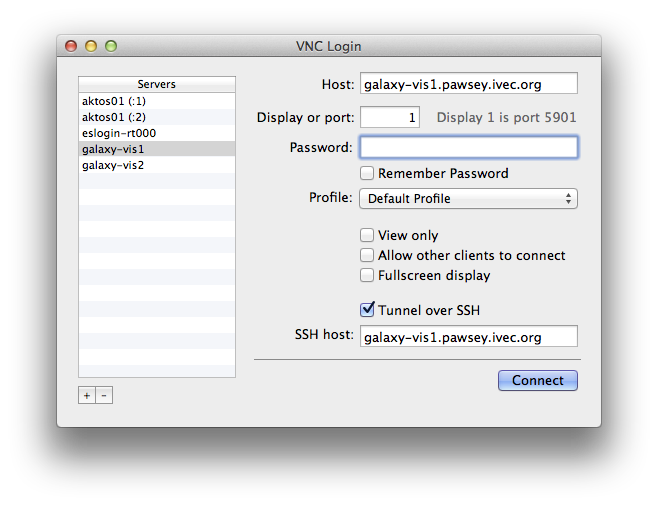Click the minus button to remove server
Screen dimensions: 658x506
104,395
